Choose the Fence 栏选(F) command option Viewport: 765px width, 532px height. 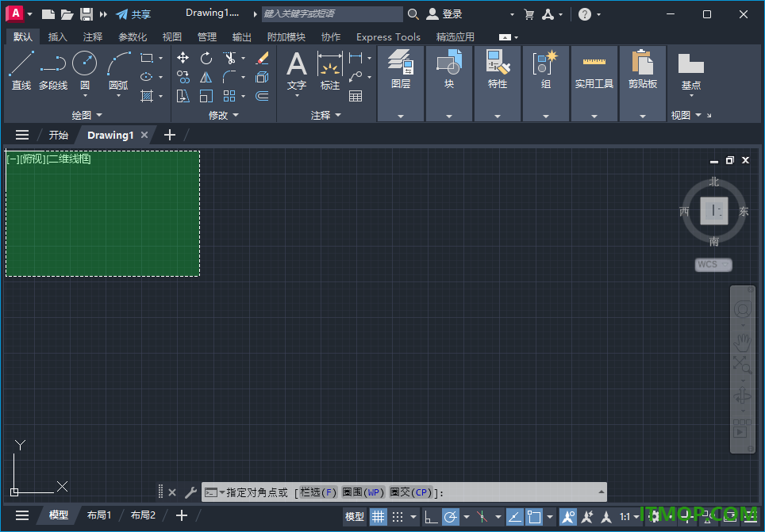point(318,492)
